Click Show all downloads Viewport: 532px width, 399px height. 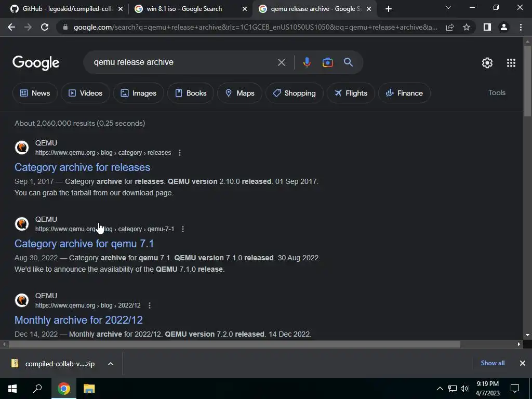click(x=493, y=363)
